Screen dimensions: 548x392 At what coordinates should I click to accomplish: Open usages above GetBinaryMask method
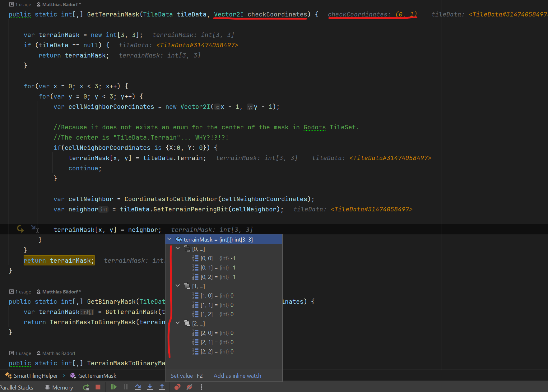click(20, 292)
